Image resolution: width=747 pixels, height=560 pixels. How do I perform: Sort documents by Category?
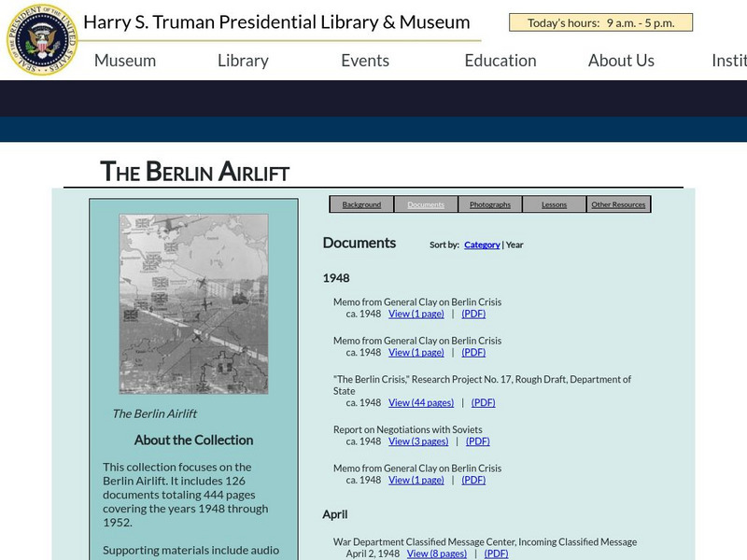(482, 245)
